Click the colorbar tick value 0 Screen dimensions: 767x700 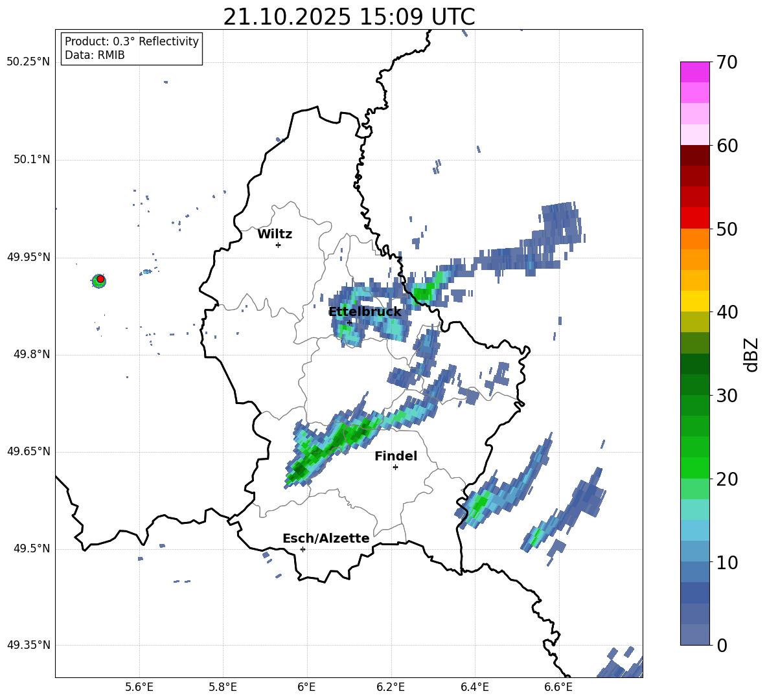point(722,645)
